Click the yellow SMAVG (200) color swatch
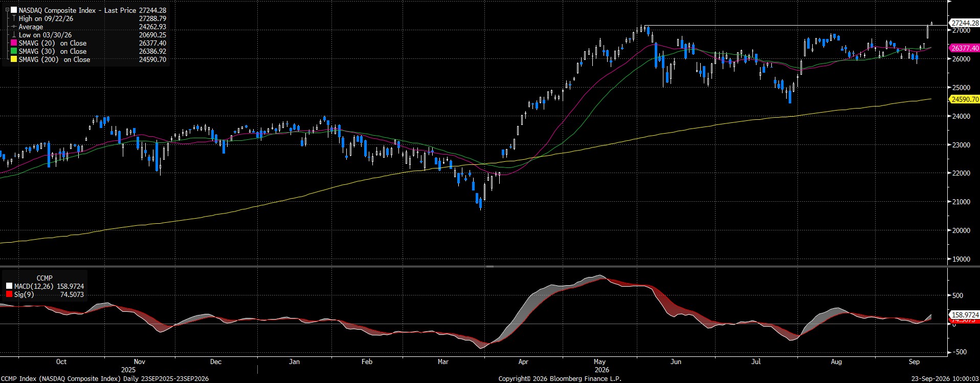This screenshot has width=980, height=383. tap(14, 59)
